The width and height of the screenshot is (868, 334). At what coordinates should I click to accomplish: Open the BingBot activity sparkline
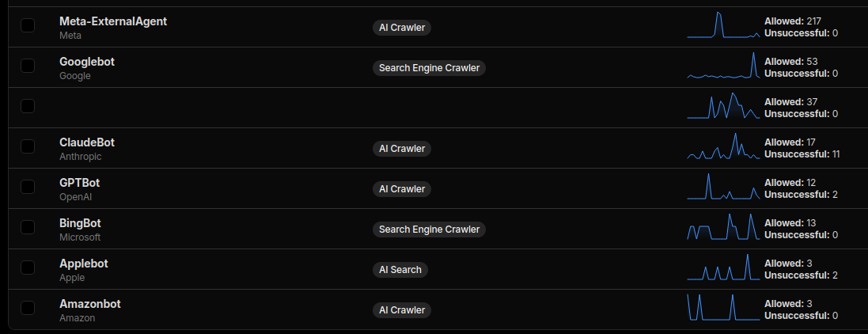click(x=723, y=227)
